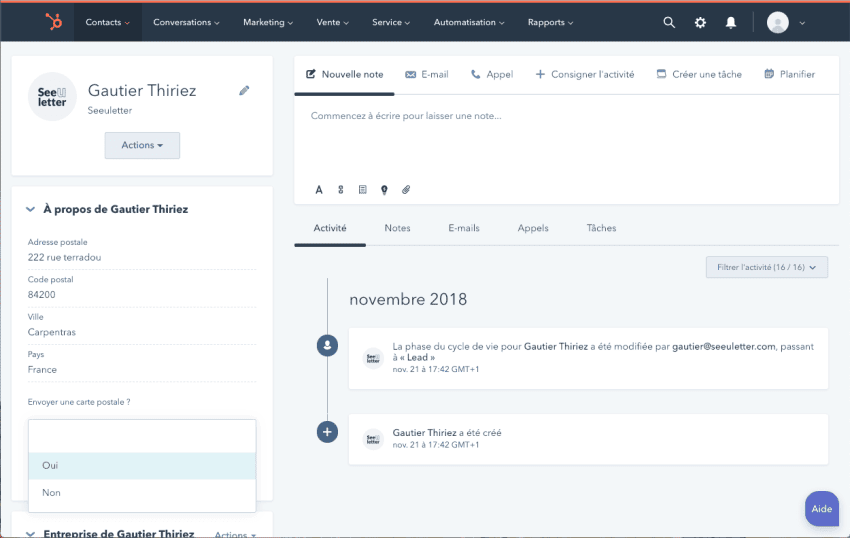This screenshot has height=538, width=850.
Task: Select the Activité timeline tab
Action: point(330,228)
